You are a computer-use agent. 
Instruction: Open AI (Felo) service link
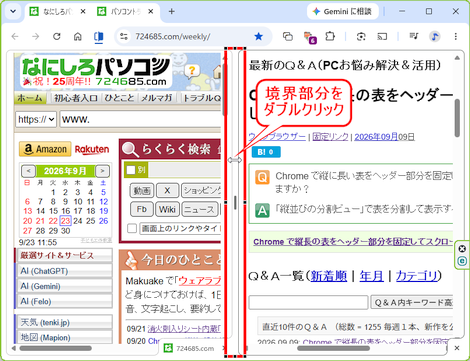coord(65,301)
